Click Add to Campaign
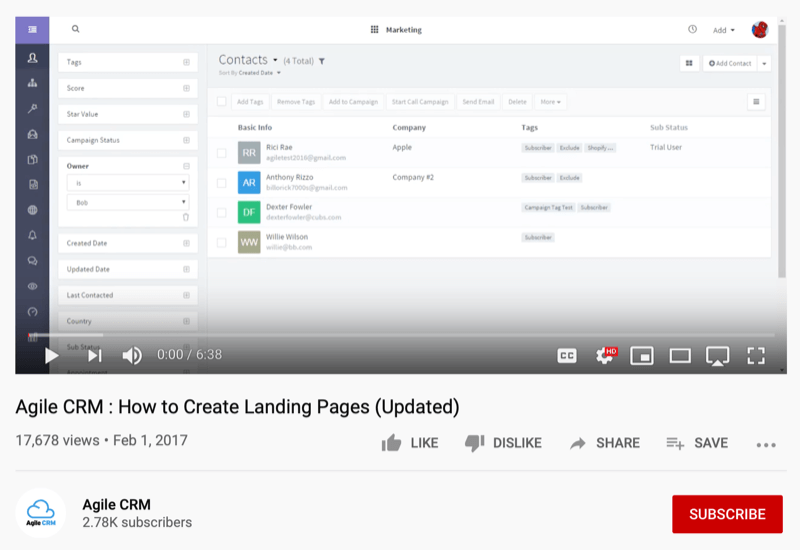Image resolution: width=800 pixels, height=550 pixels. coord(353,102)
